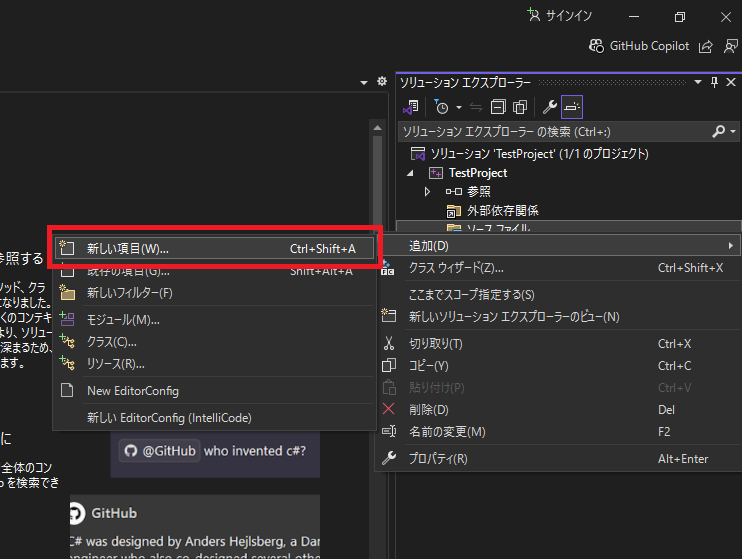Click the feedback icon in the top-right corner
742x559 pixels.
pos(730,46)
